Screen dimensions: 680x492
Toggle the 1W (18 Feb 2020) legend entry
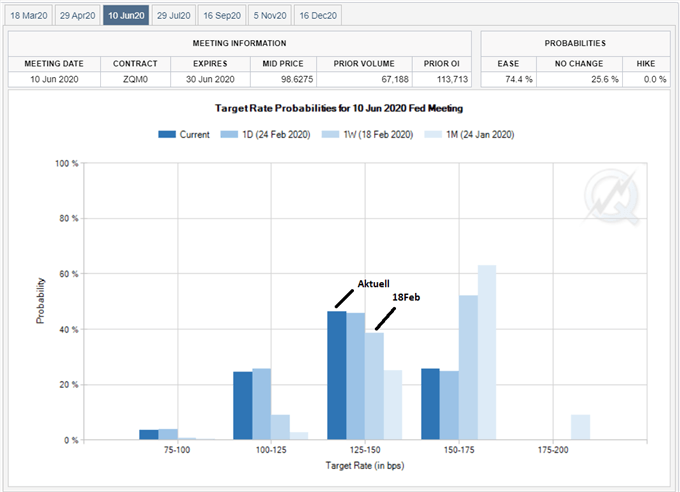click(x=367, y=134)
